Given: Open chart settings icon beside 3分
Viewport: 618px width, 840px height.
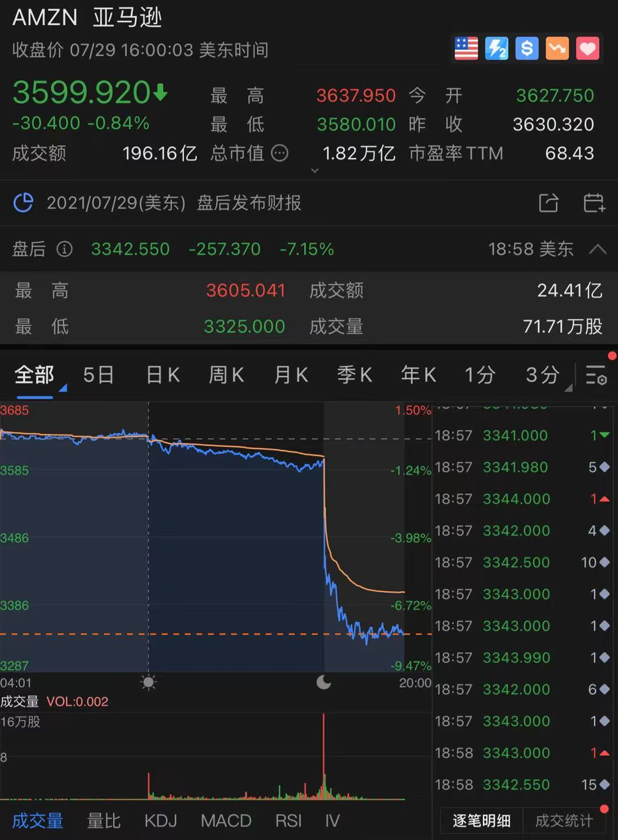Looking at the screenshot, I should 596,375.
